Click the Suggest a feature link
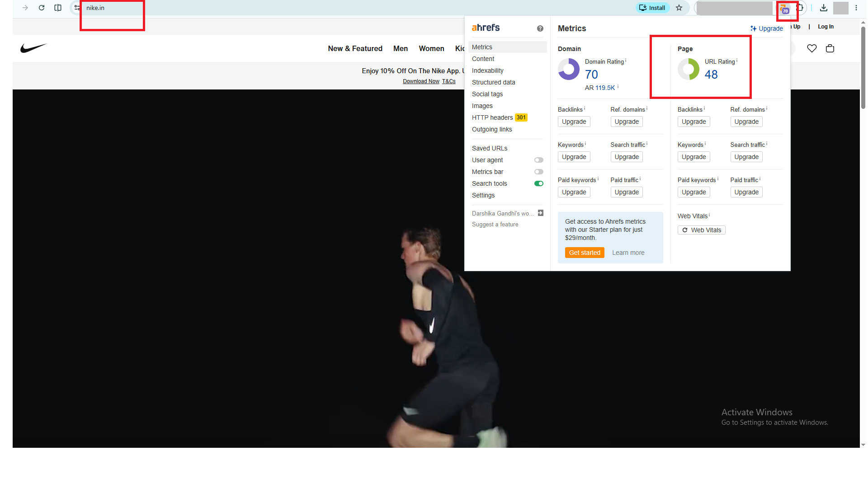The width and height of the screenshot is (868, 488). 495,225
